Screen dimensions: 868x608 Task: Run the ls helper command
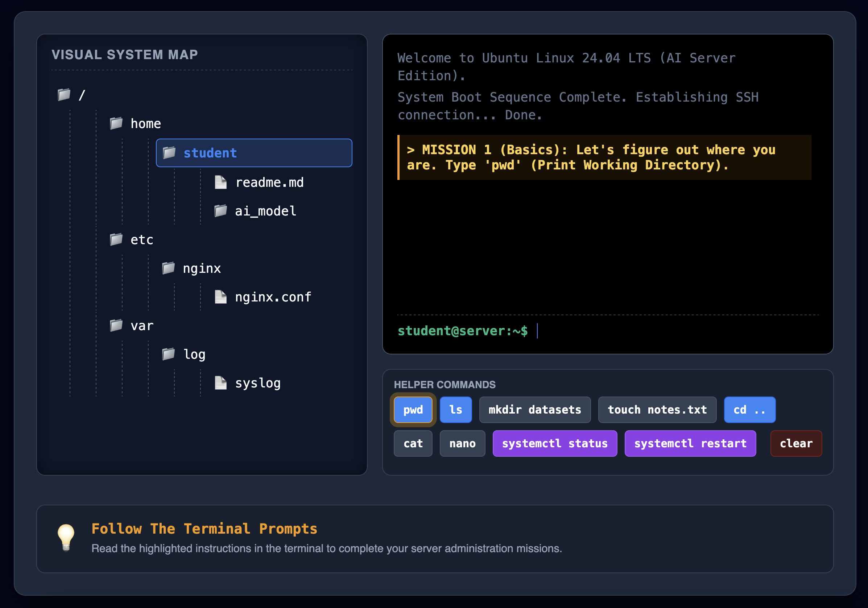click(455, 409)
